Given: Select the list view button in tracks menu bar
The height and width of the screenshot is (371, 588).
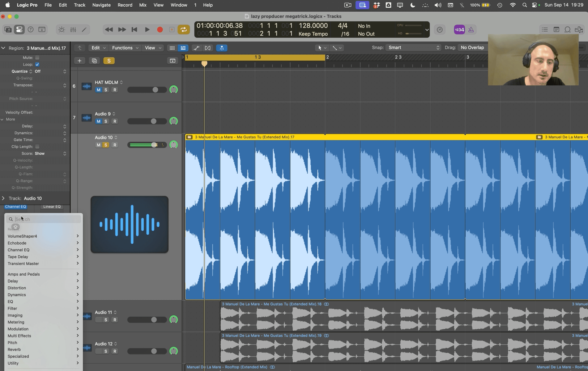Looking at the screenshot, I should click(x=183, y=48).
